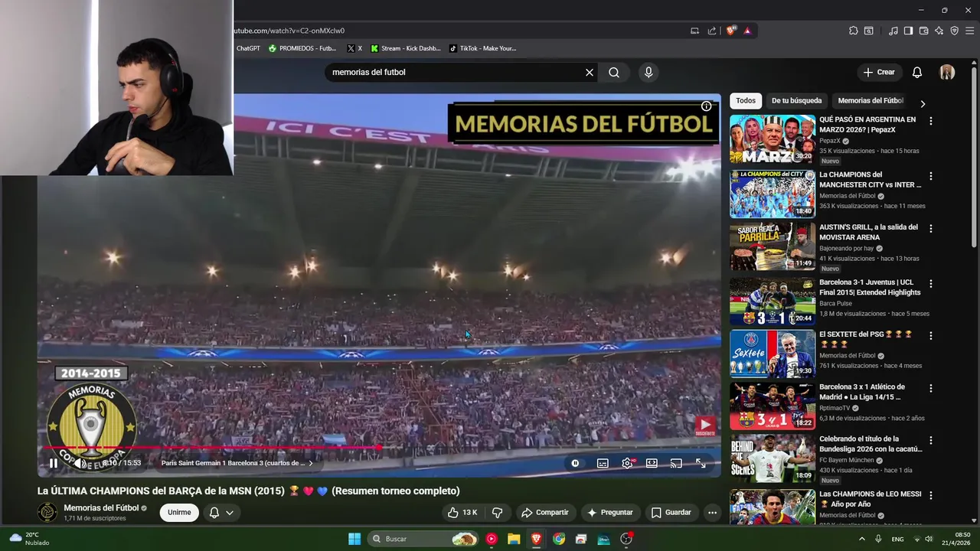The width and height of the screenshot is (980, 551).
Task: Open Brave Leo AI sparkle icon
Action: tap(939, 31)
